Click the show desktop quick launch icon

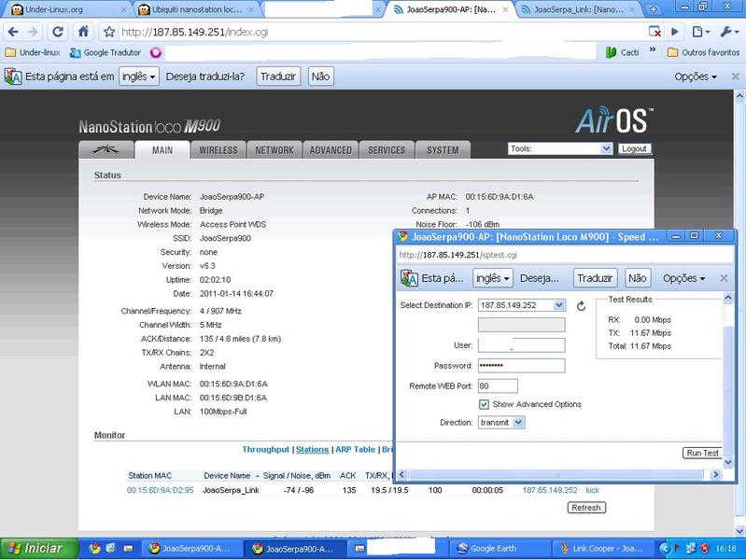(128, 548)
